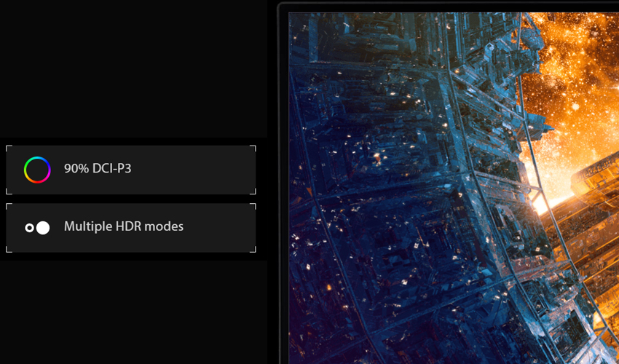
Task: Select the Multiple HDR modes label text
Action: click(124, 226)
